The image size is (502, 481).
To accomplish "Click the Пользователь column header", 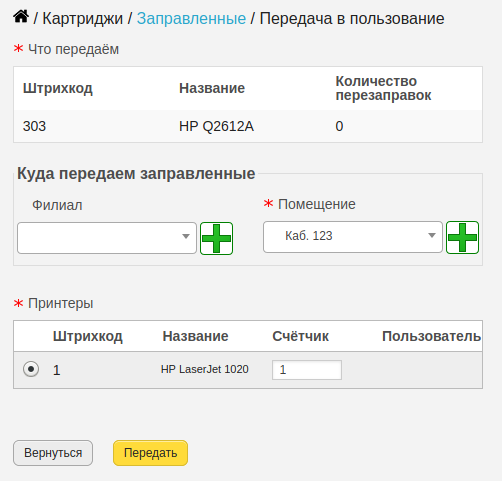I will [431, 336].
